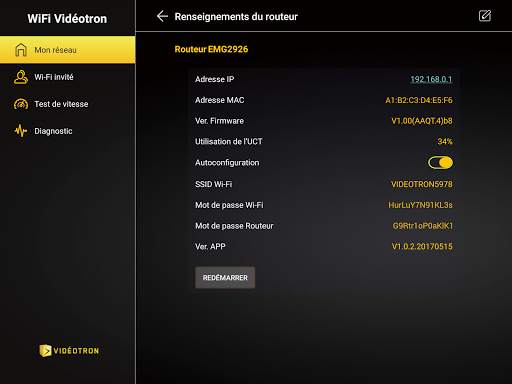
Task: Go back using the left arrow icon
Action: tap(162, 16)
